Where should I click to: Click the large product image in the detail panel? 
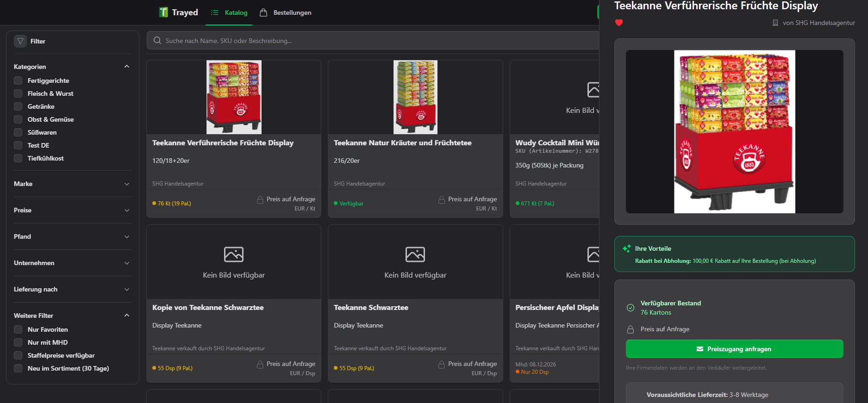pos(734,132)
